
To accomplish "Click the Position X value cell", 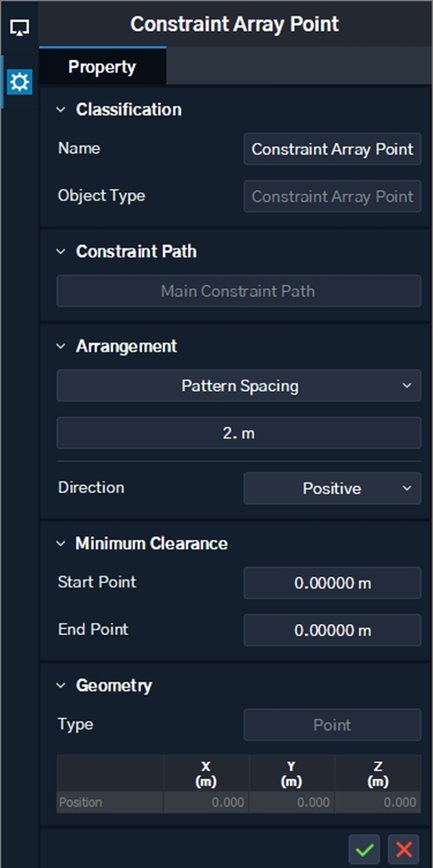I will pyautogui.click(x=206, y=802).
